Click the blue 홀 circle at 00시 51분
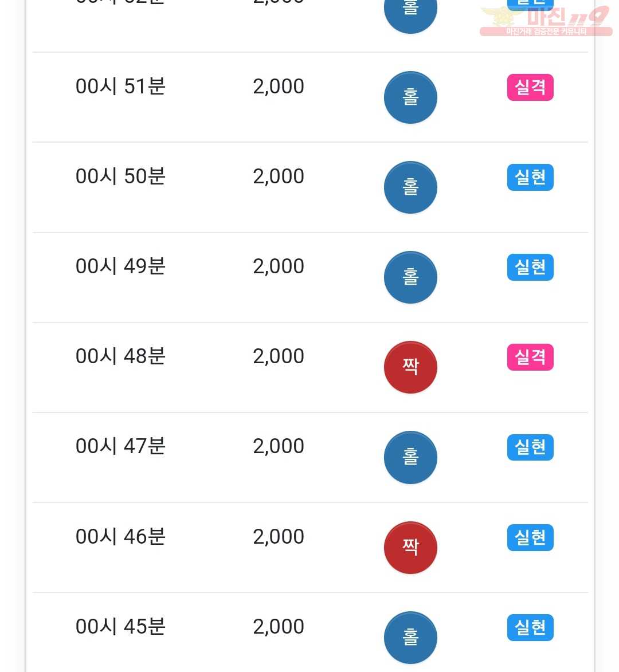Viewport: 619px width, 672px height. pyautogui.click(x=410, y=97)
